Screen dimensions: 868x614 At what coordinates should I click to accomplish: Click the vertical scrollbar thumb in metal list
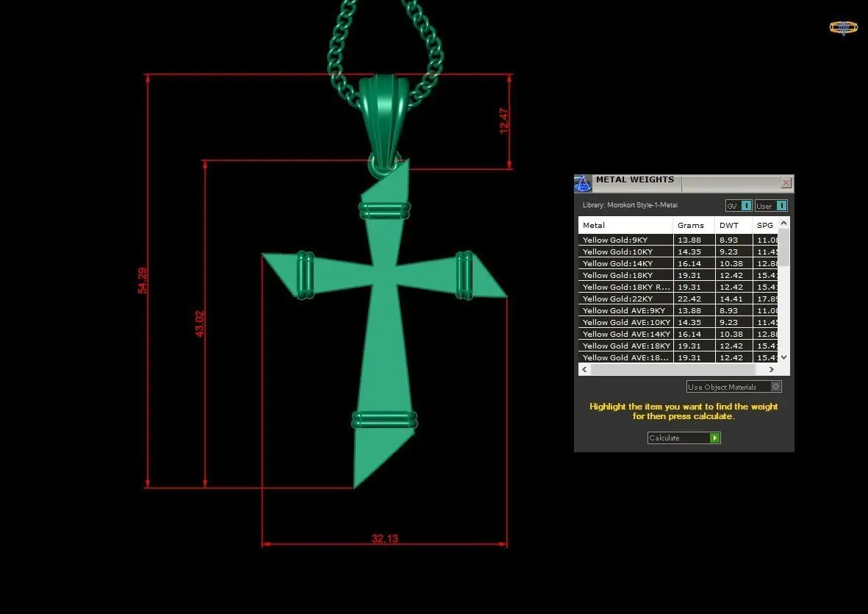pyautogui.click(x=784, y=247)
